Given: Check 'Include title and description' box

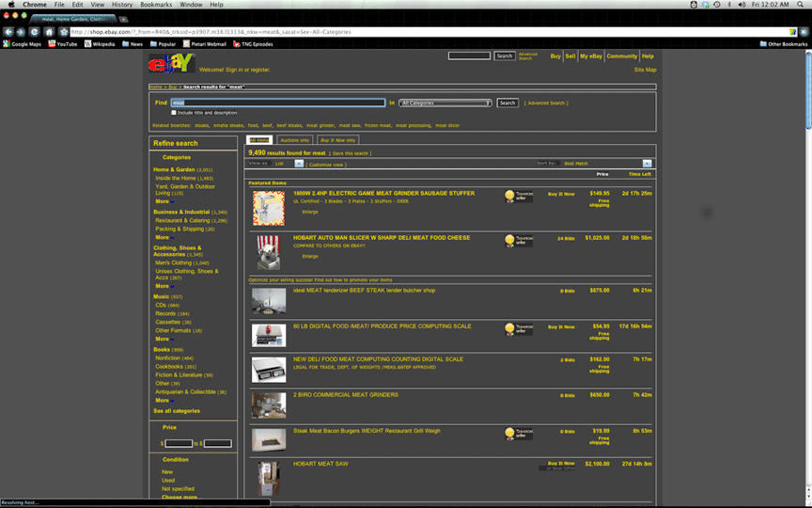Looking at the screenshot, I should tap(174, 113).
